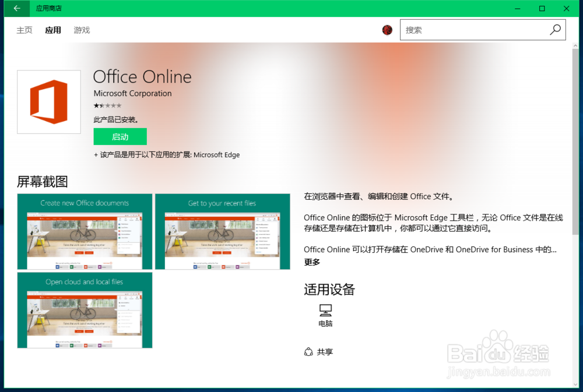Go back with the arrow in title bar
Viewport: 583px width, 392px height.
[17, 8]
